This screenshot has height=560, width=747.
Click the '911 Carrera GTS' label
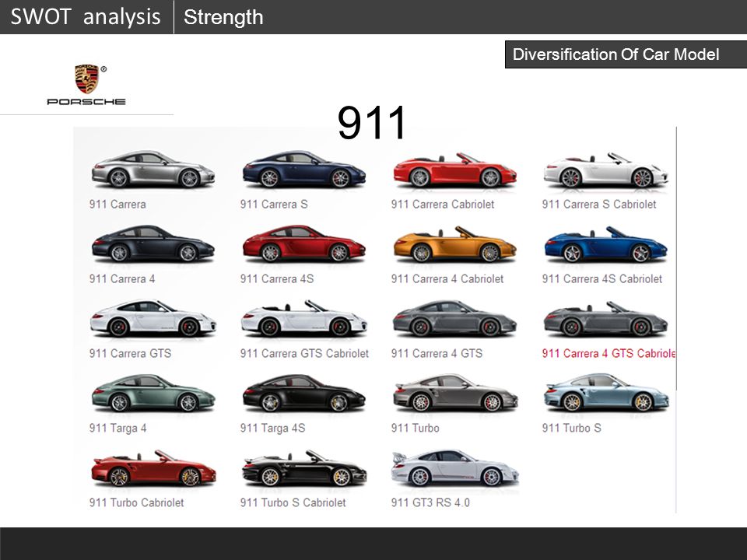click(x=130, y=353)
